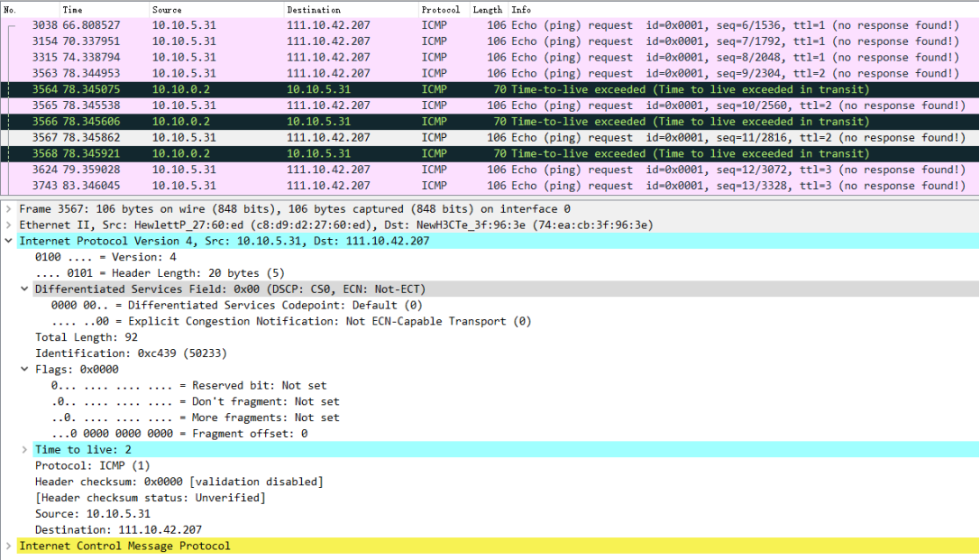This screenshot has height=560, width=980.
Task: Click time value 66.808527
Action: pyautogui.click(x=91, y=25)
